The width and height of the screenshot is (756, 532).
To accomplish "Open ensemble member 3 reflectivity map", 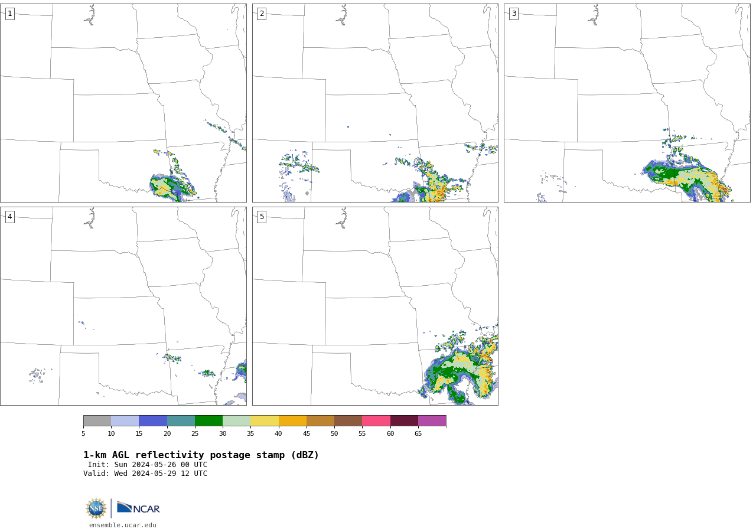I will point(627,103).
